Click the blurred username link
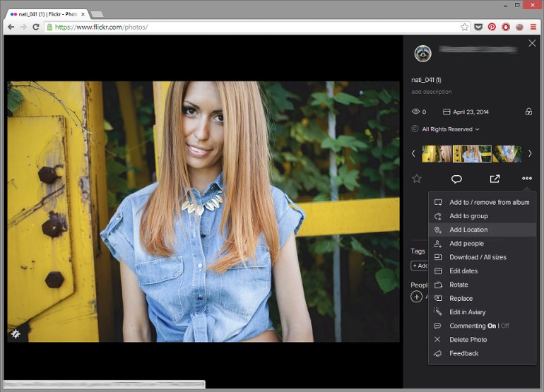The width and height of the screenshot is (544, 392). 478,49
